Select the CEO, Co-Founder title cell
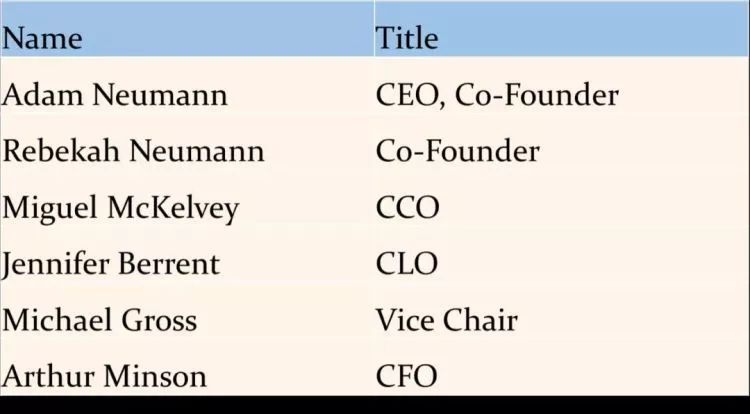The image size is (750, 414). click(x=562, y=95)
